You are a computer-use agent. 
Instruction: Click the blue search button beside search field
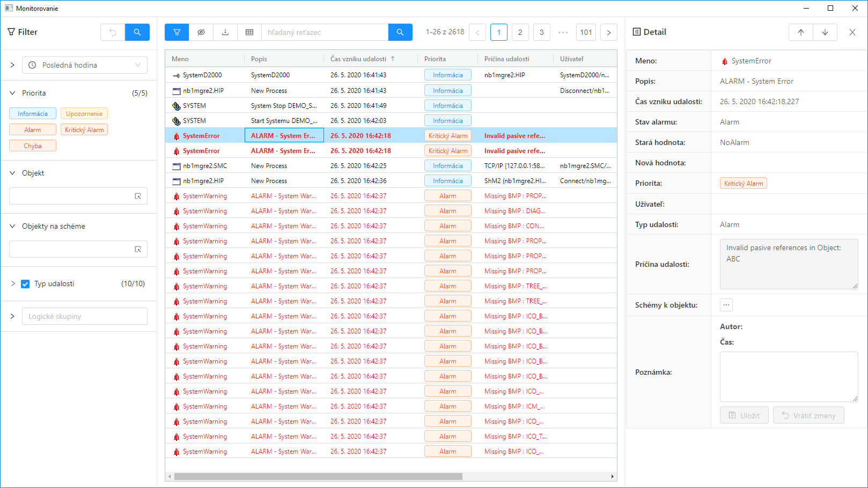pyautogui.click(x=400, y=32)
